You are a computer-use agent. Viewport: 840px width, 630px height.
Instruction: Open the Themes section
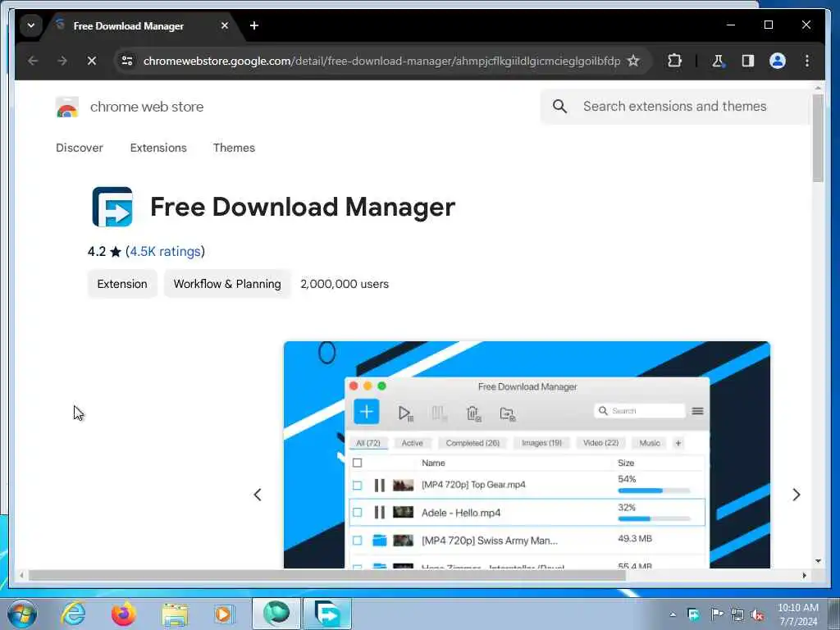point(234,148)
